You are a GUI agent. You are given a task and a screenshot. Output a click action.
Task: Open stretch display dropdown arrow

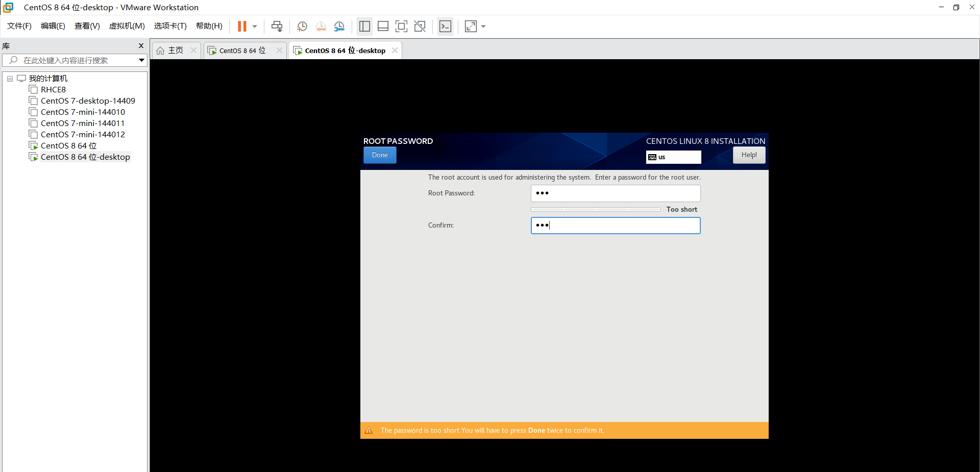tap(483, 26)
